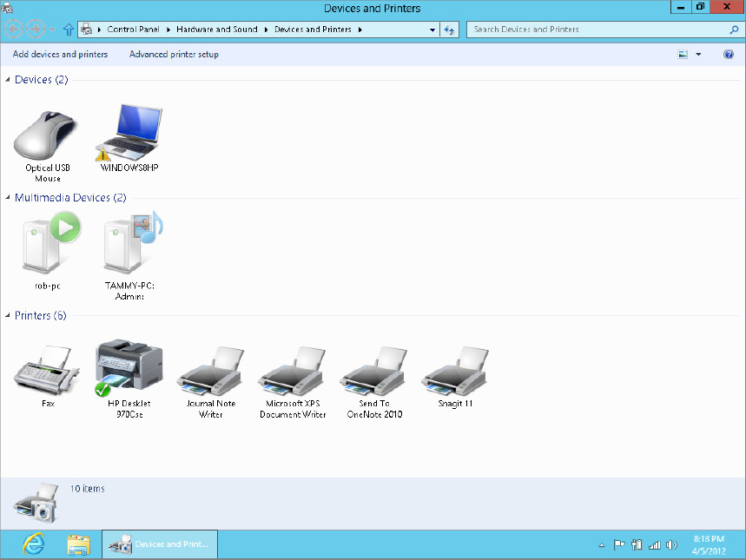This screenshot has height=560, width=746.
Task: Refresh the Devices and Printers view
Action: tap(449, 29)
